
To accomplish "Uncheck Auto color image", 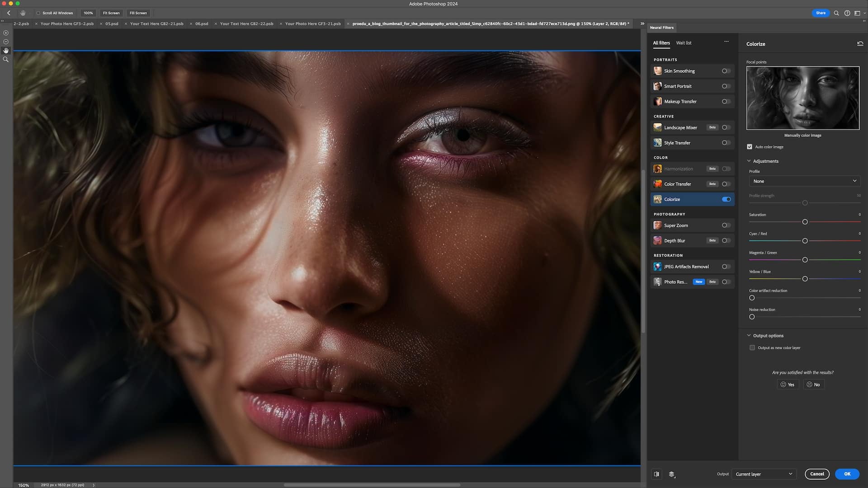I will 750,146.
